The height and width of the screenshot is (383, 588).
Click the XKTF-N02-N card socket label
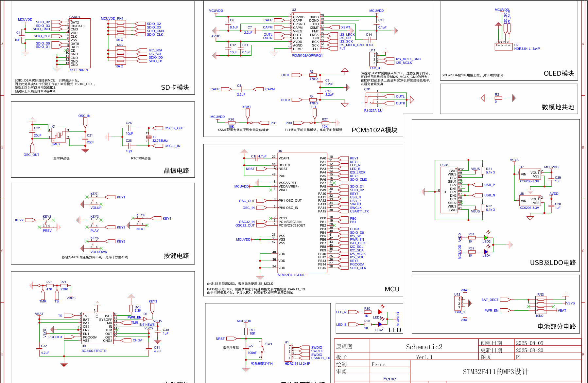(78, 70)
